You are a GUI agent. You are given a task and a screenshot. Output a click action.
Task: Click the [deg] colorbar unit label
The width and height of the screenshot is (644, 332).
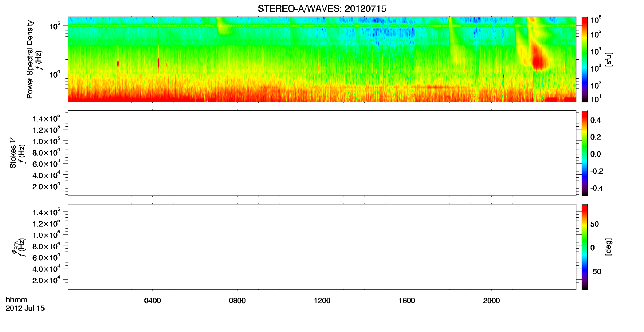click(x=609, y=247)
